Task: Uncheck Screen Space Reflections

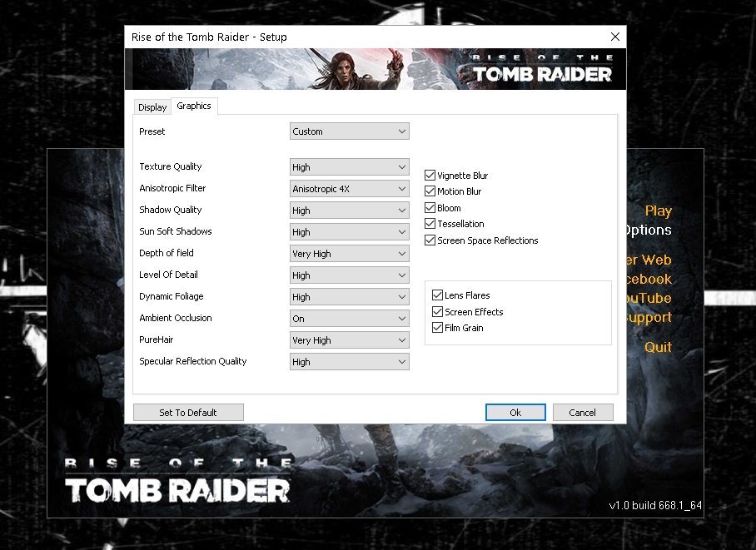Action: 430,240
